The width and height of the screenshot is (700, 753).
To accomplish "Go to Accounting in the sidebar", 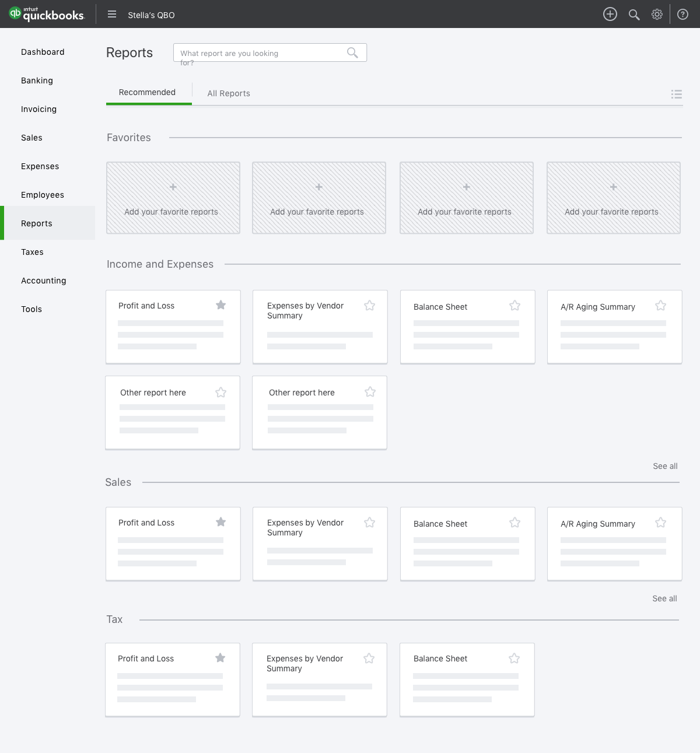I will click(44, 281).
